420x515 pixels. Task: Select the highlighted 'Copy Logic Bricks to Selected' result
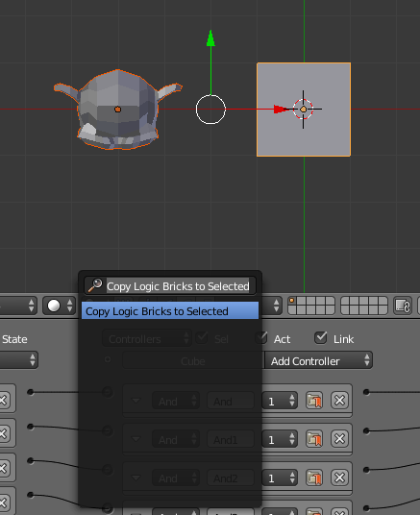coord(170,310)
